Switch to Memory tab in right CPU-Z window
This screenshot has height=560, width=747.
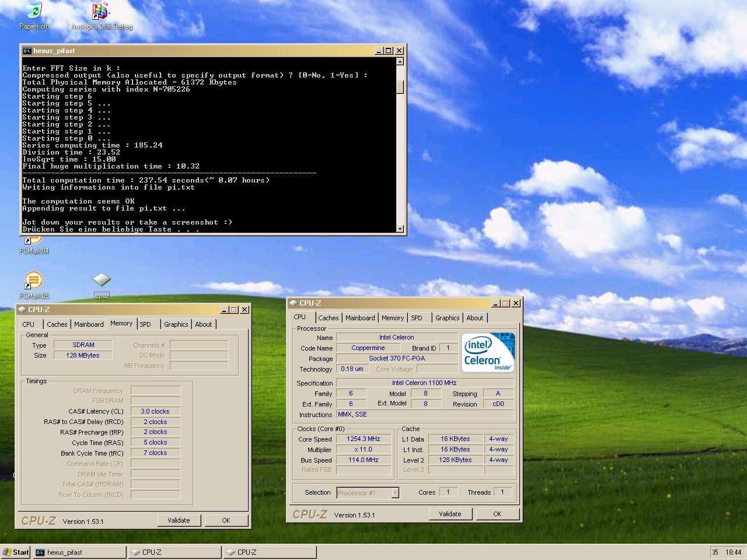393,318
